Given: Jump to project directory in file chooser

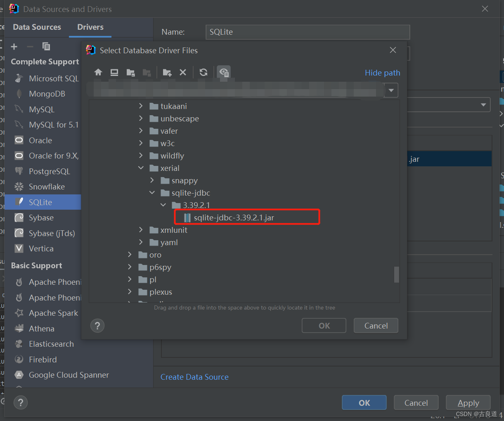Looking at the screenshot, I should click(x=130, y=73).
